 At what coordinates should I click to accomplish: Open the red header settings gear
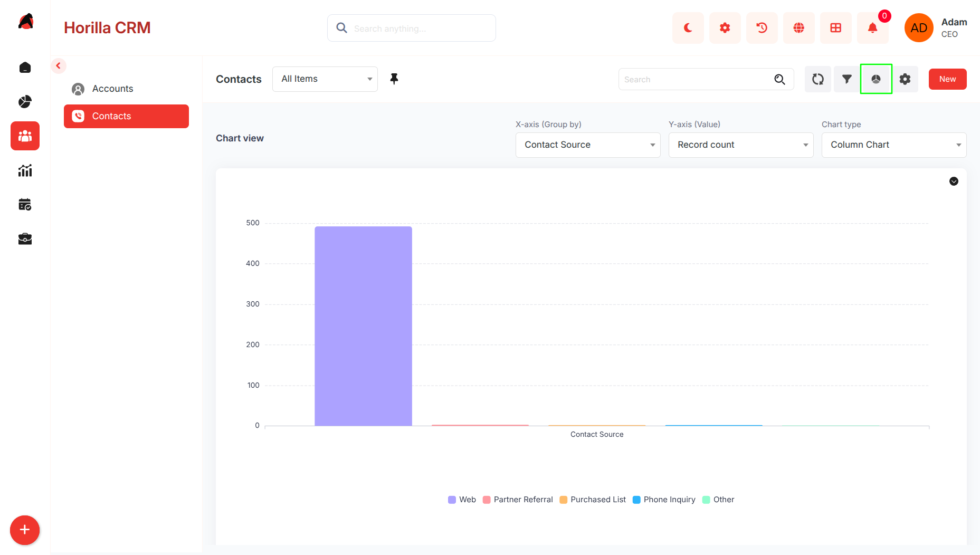coord(725,28)
